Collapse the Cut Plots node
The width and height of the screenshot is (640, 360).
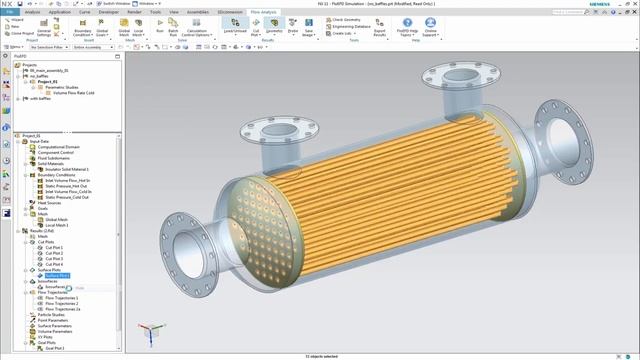tap(25, 242)
